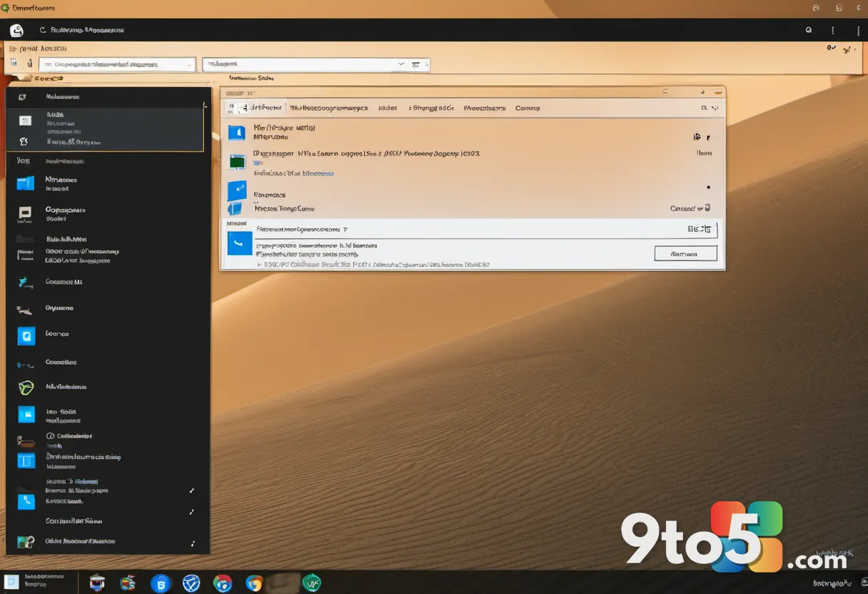
Task: Select the green Xbox-style circle icon in dark menu
Action: [26, 388]
